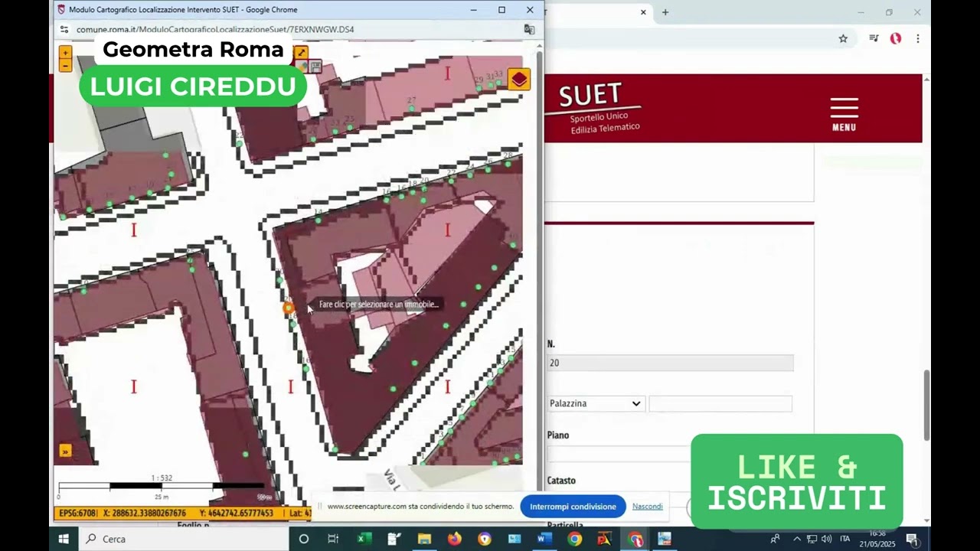Image resolution: width=980 pixels, height=551 pixels.
Task: Open the media control icon in Chrome toolbar
Action: pos(874,38)
